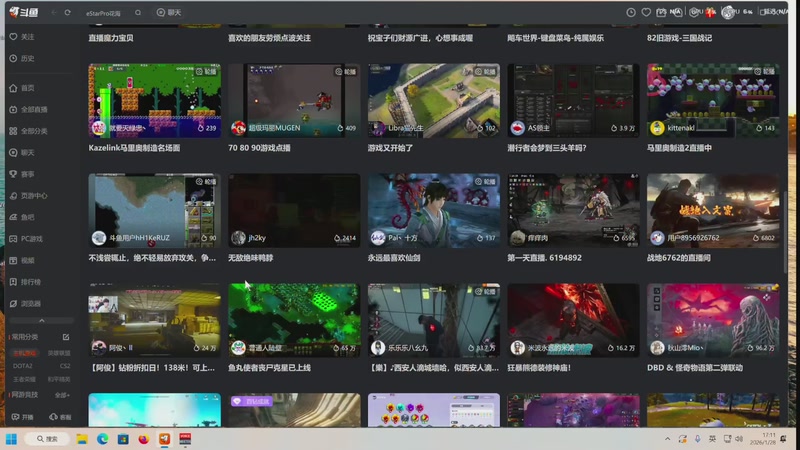The image size is (800, 450).
Task: Open the 排行榜 rankings section
Action: (26, 282)
